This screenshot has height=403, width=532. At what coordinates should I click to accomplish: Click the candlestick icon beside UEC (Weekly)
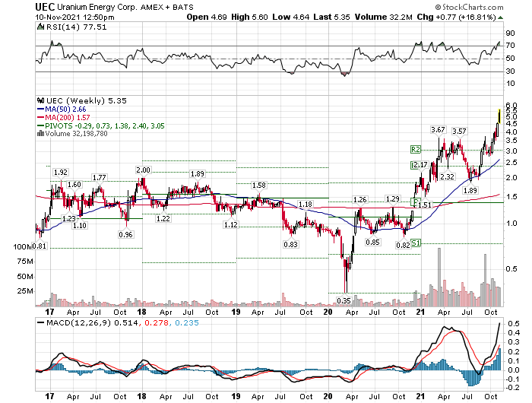[41, 100]
